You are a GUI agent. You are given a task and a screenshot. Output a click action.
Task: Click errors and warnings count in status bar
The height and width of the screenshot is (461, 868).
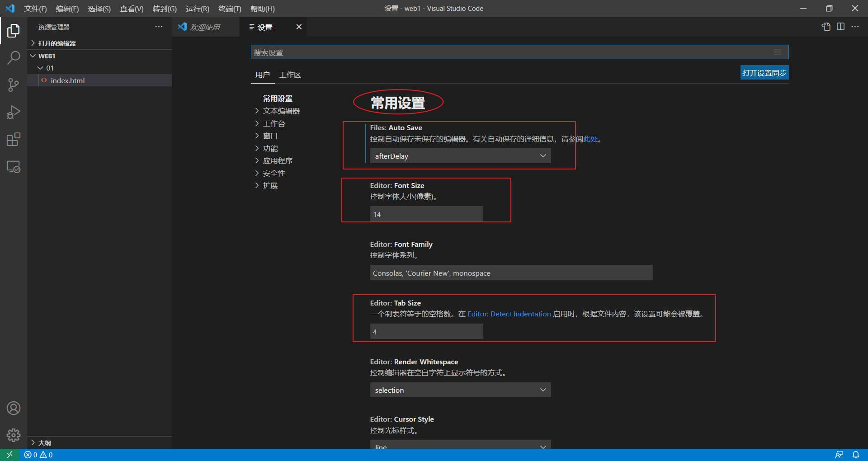tap(38, 455)
